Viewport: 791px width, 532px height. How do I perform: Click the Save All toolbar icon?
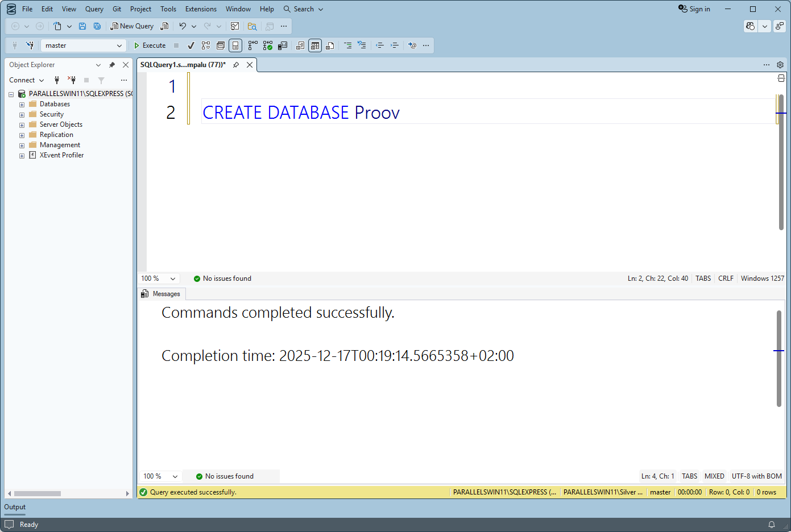97,26
